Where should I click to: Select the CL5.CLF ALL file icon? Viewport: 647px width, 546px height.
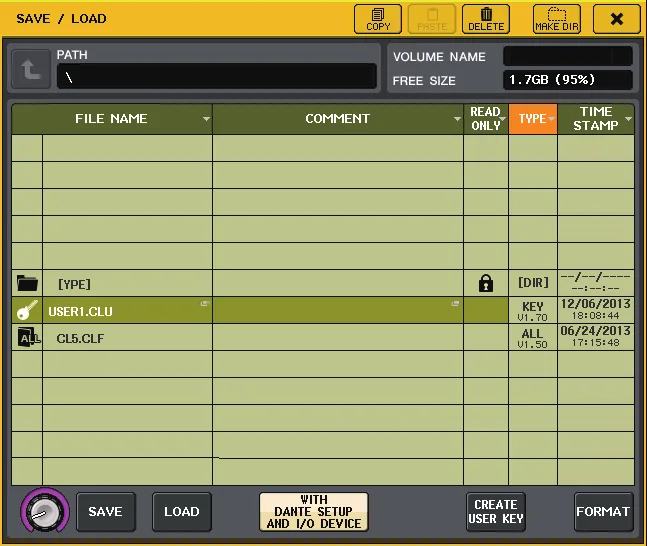click(x=28, y=338)
